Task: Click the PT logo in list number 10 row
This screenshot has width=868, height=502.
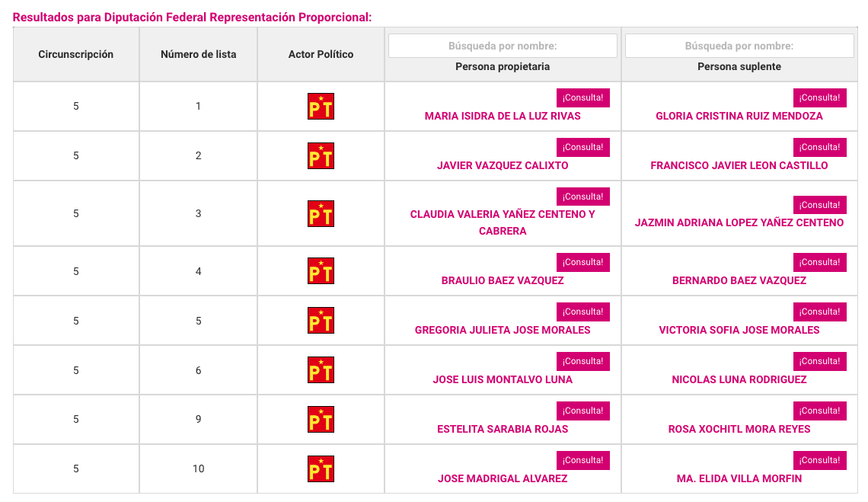Action: 321,468
